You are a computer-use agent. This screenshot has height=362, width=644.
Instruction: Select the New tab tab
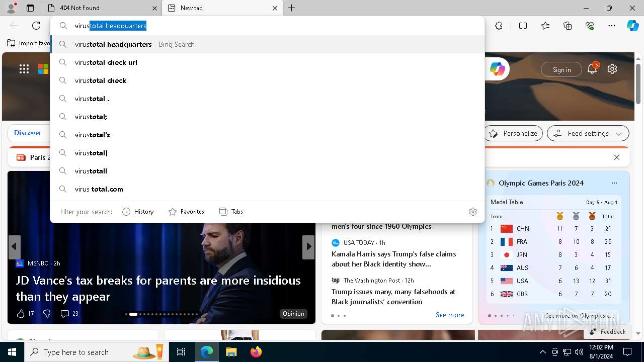pos(221,8)
